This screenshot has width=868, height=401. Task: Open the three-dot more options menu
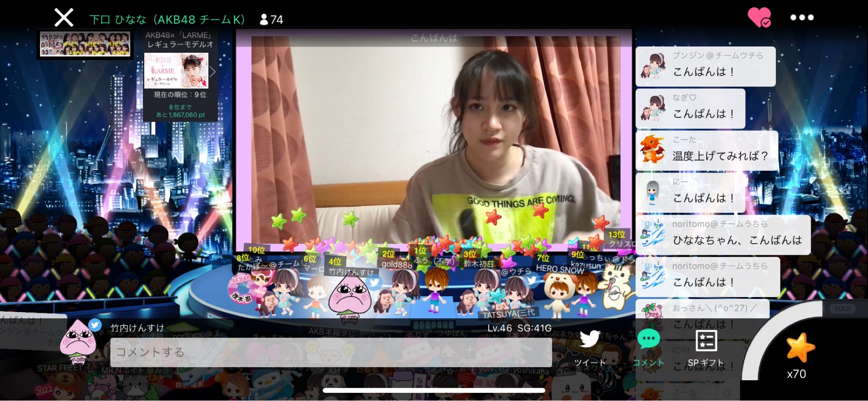click(802, 18)
